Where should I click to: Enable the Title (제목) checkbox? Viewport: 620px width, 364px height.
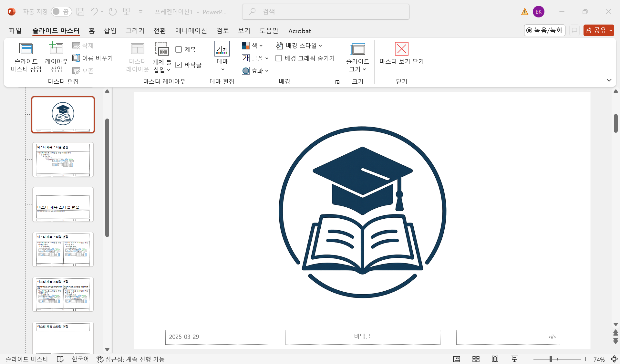pyautogui.click(x=179, y=49)
